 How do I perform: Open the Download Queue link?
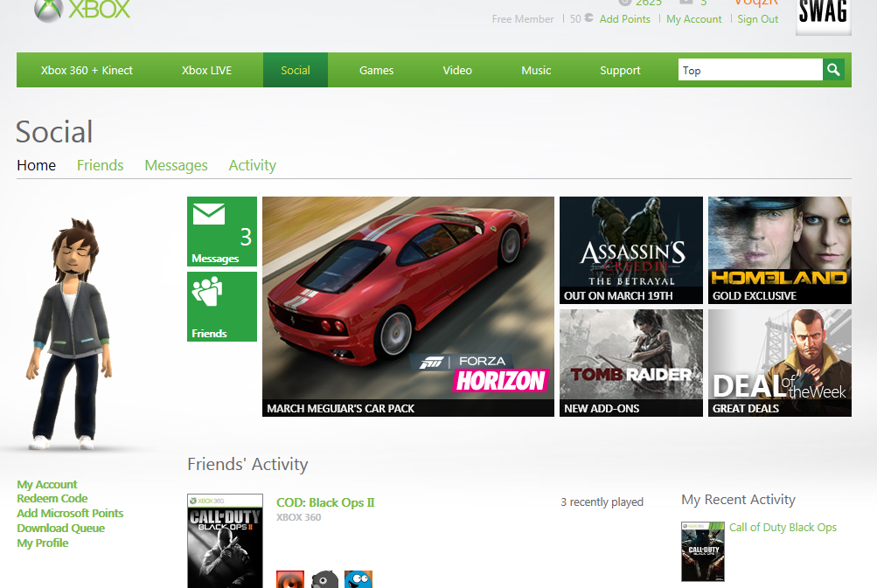[x=61, y=529]
